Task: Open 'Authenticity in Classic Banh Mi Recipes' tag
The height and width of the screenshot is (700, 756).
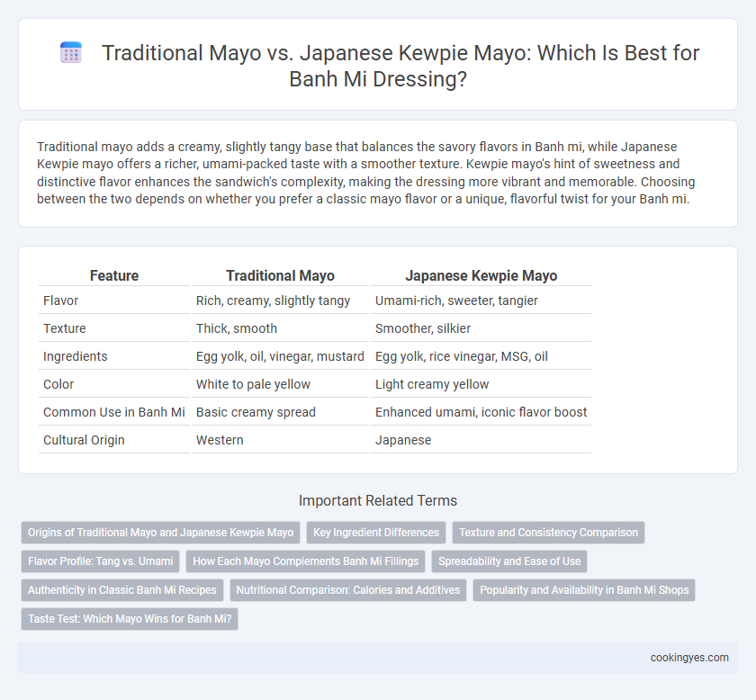Action: point(122,590)
